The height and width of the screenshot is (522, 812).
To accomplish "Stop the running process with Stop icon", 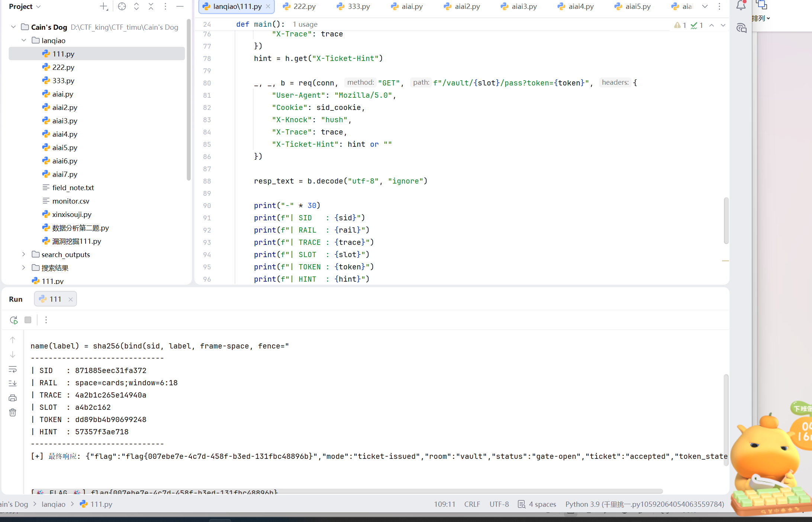I will click(x=28, y=320).
